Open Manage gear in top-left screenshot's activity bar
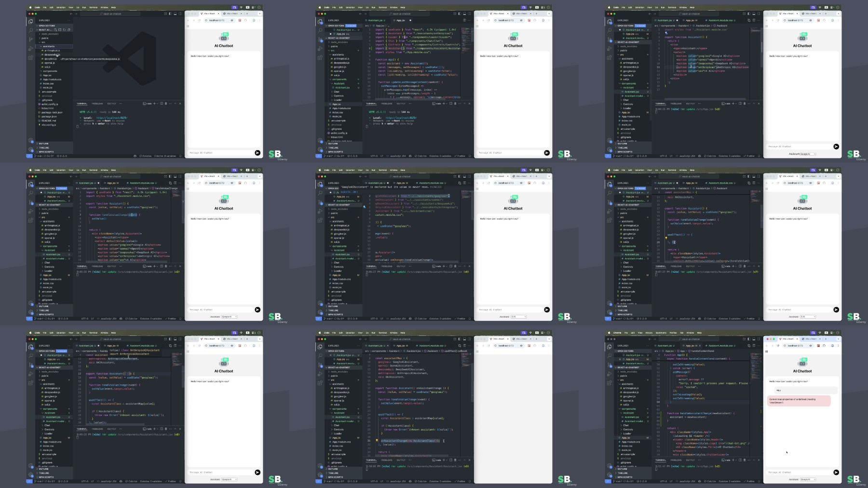The image size is (868, 488). (x=31, y=150)
